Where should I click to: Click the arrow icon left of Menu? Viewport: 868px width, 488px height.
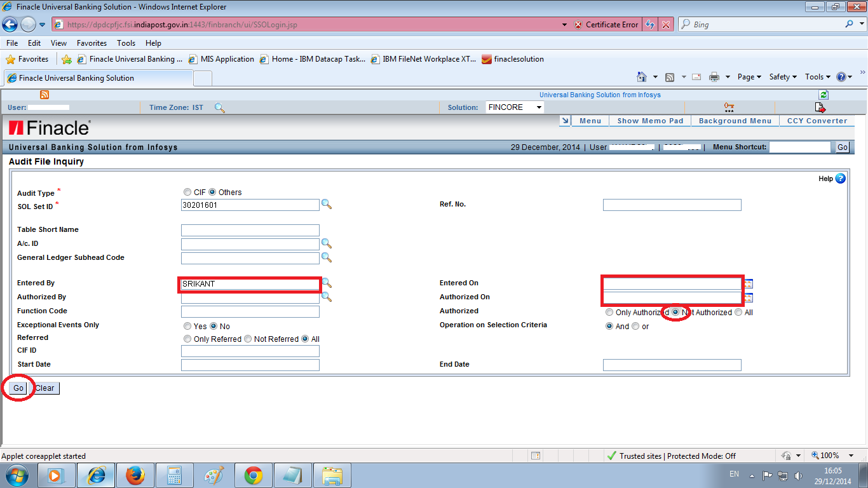coord(565,121)
